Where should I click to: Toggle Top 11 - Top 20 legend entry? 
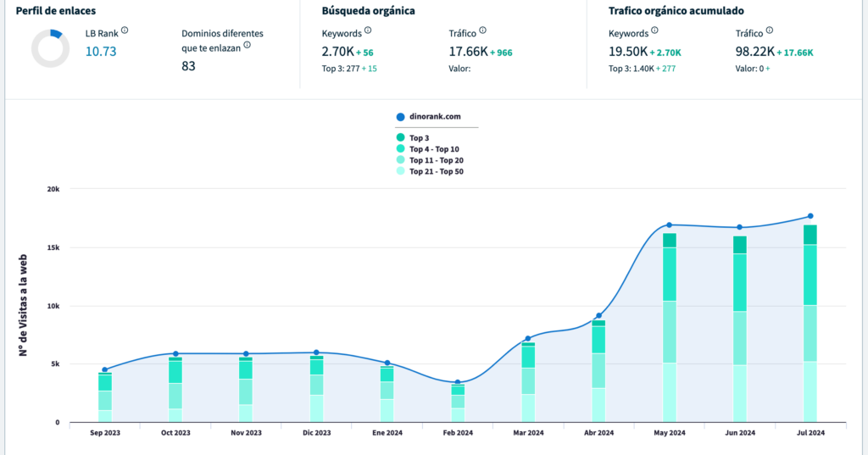coord(430,160)
